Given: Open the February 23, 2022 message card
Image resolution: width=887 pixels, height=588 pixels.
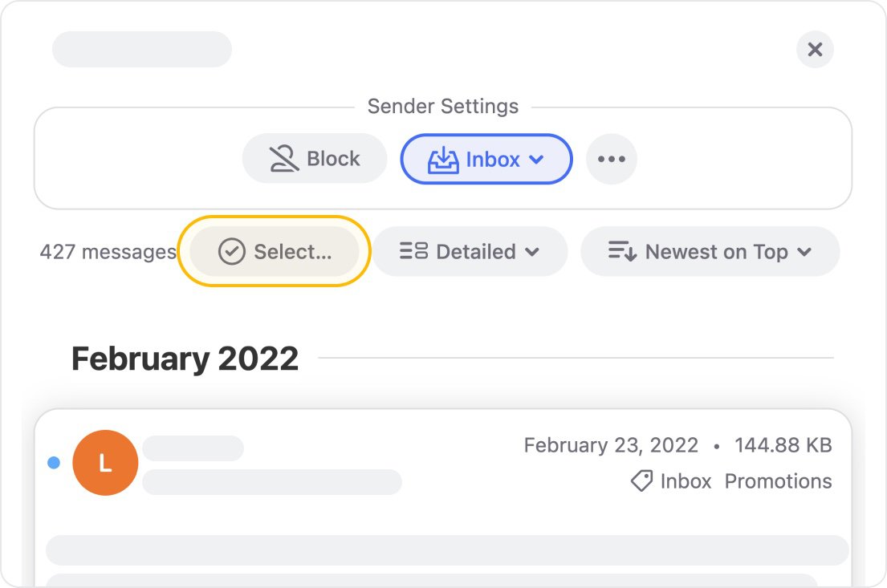Looking at the screenshot, I should point(443,497).
